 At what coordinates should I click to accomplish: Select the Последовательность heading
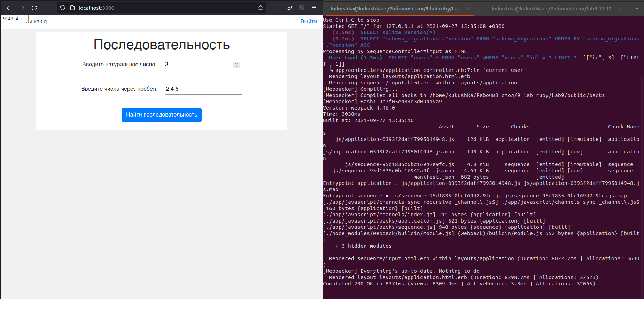click(x=162, y=45)
